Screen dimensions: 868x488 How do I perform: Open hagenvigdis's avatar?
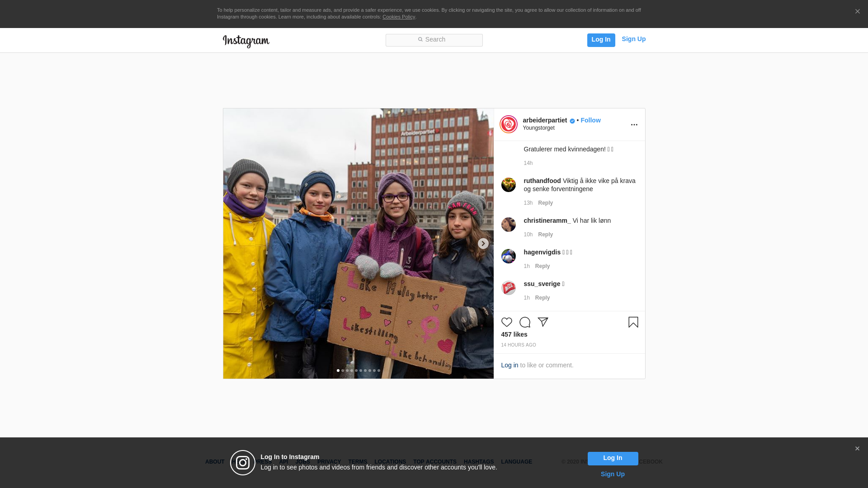(509, 256)
